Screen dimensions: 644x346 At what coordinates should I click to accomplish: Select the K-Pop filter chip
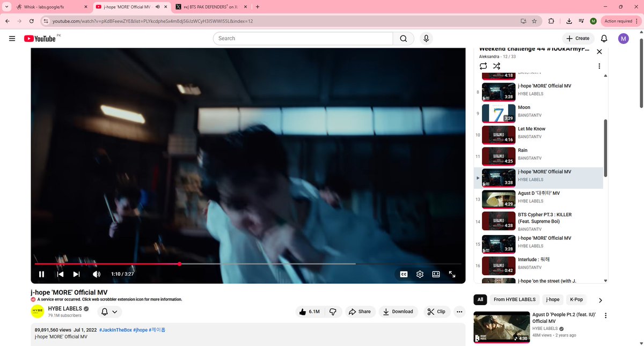pyautogui.click(x=576, y=299)
